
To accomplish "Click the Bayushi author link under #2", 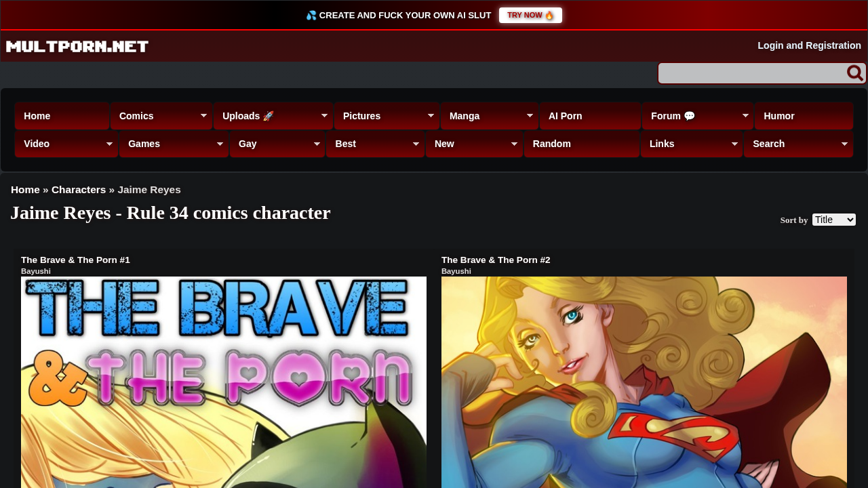I will (x=456, y=271).
